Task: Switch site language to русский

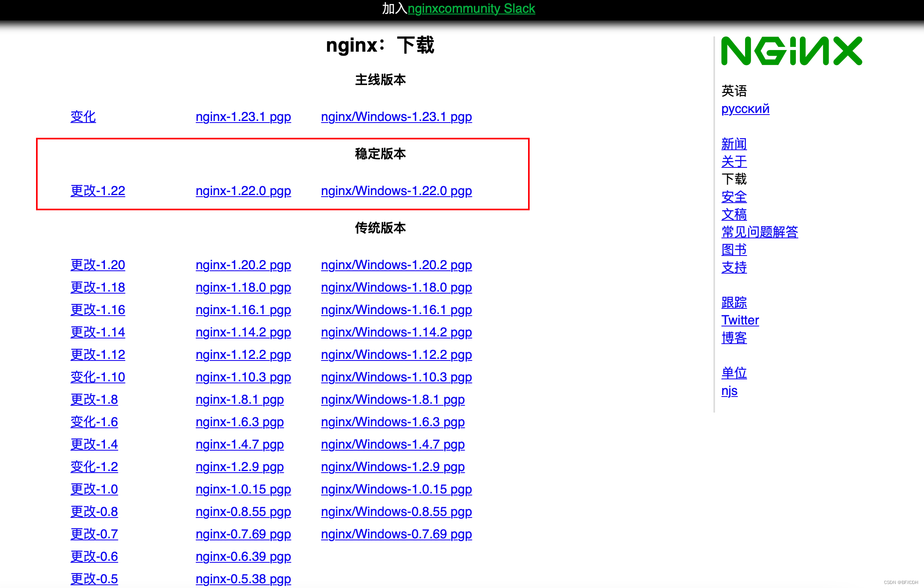Action: (x=745, y=109)
